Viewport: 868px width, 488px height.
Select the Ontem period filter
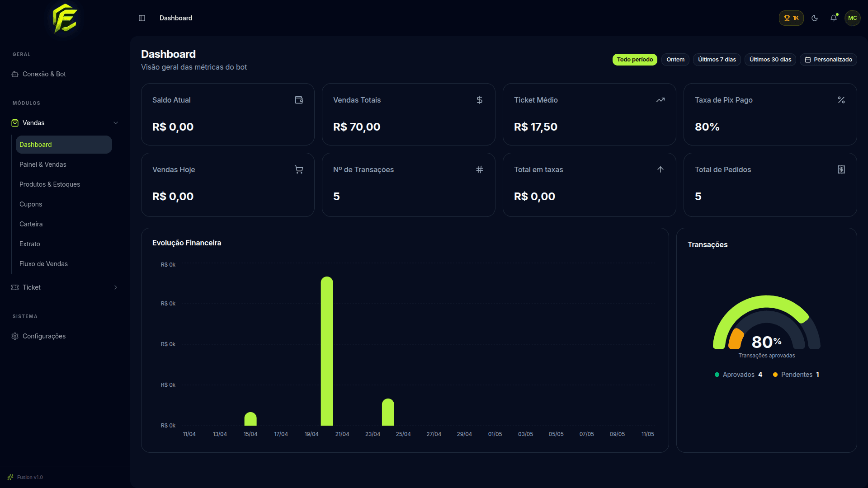point(675,60)
